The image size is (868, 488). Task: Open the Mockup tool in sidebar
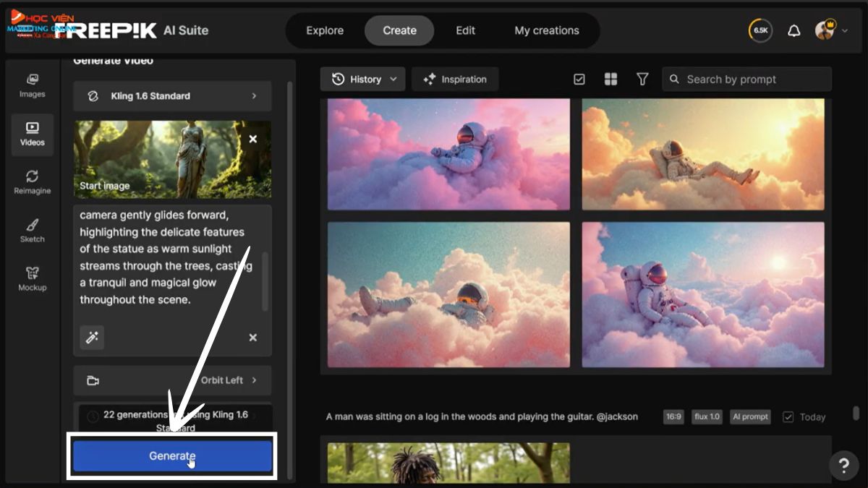[x=32, y=279]
